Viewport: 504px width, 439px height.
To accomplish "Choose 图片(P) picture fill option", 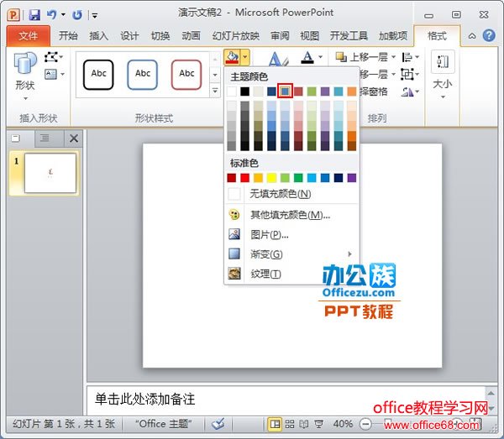I will tap(291, 234).
